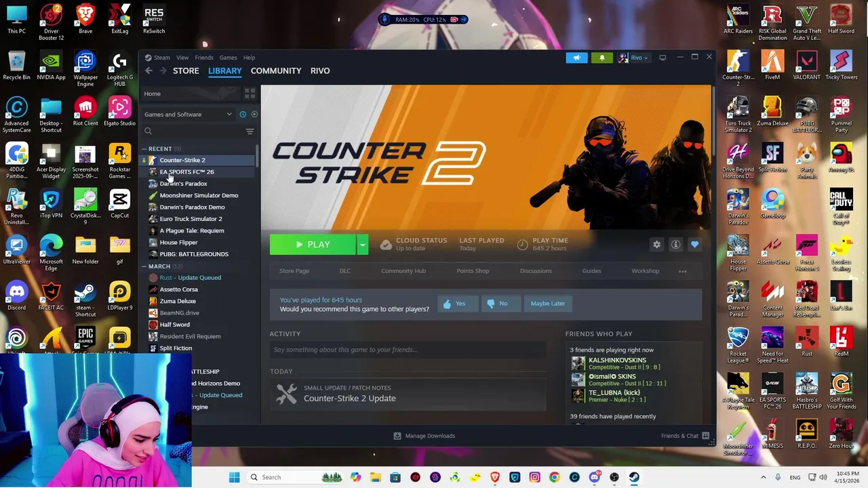Open the Steam menu
The image size is (868, 488).
pyautogui.click(x=161, y=58)
